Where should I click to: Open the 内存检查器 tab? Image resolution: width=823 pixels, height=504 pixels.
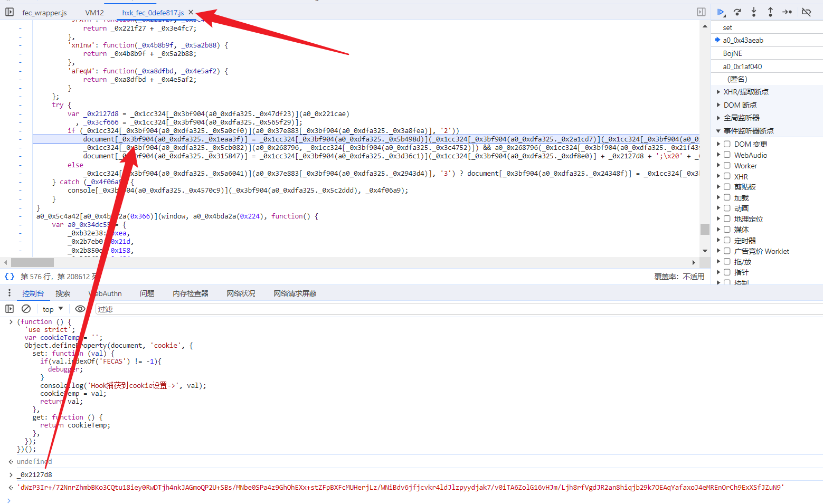click(x=191, y=293)
